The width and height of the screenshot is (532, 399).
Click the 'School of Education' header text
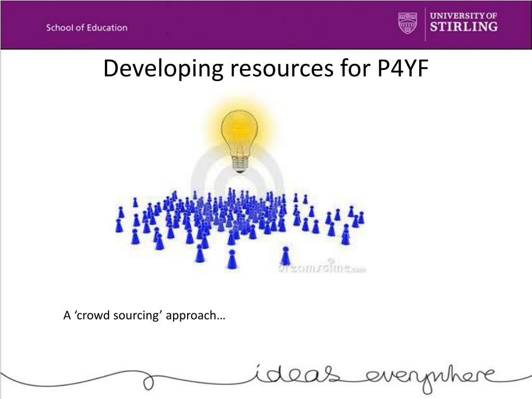coord(87,28)
